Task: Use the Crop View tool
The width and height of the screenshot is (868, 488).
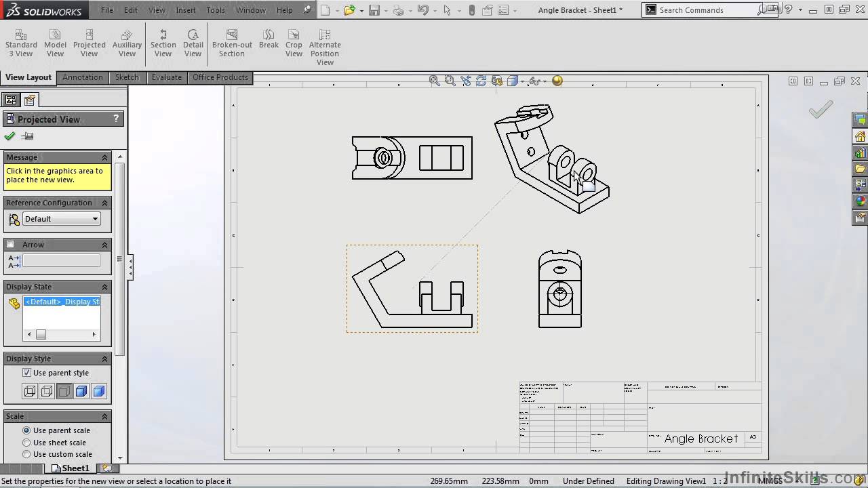Action: coord(294,43)
